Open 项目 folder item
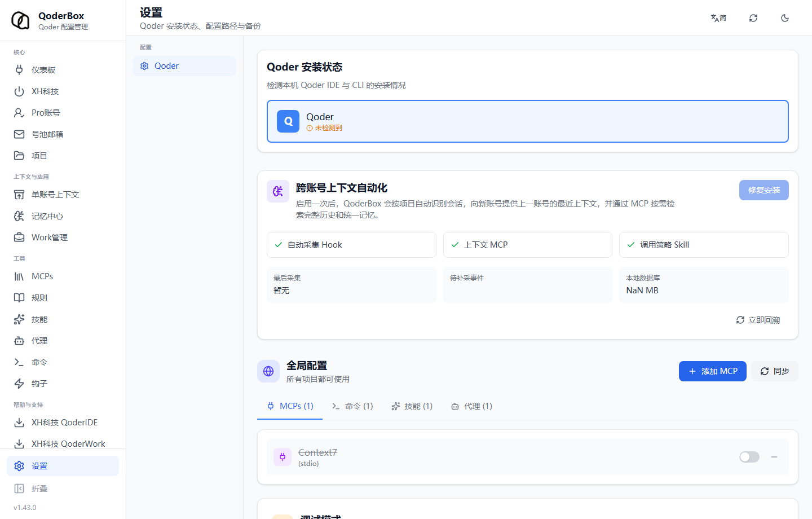 [63, 156]
